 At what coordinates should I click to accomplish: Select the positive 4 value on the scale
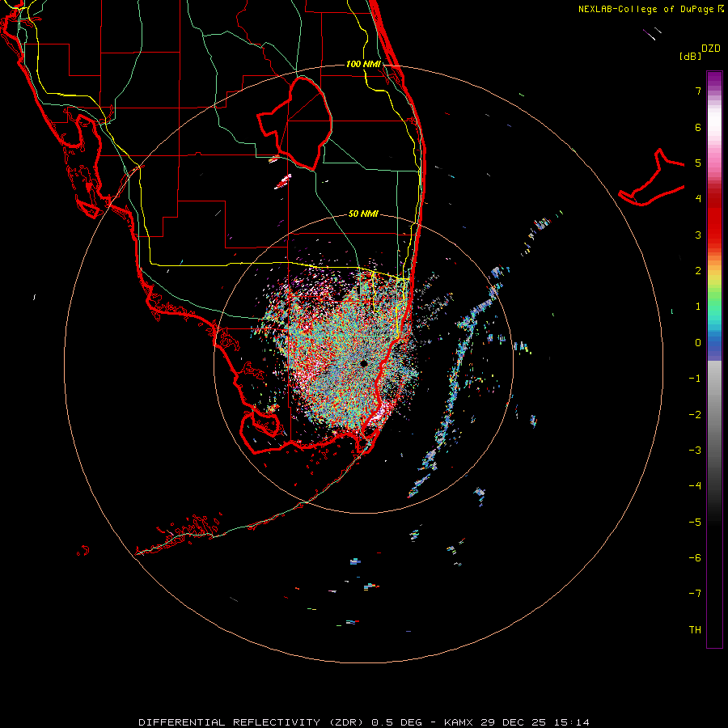698,199
